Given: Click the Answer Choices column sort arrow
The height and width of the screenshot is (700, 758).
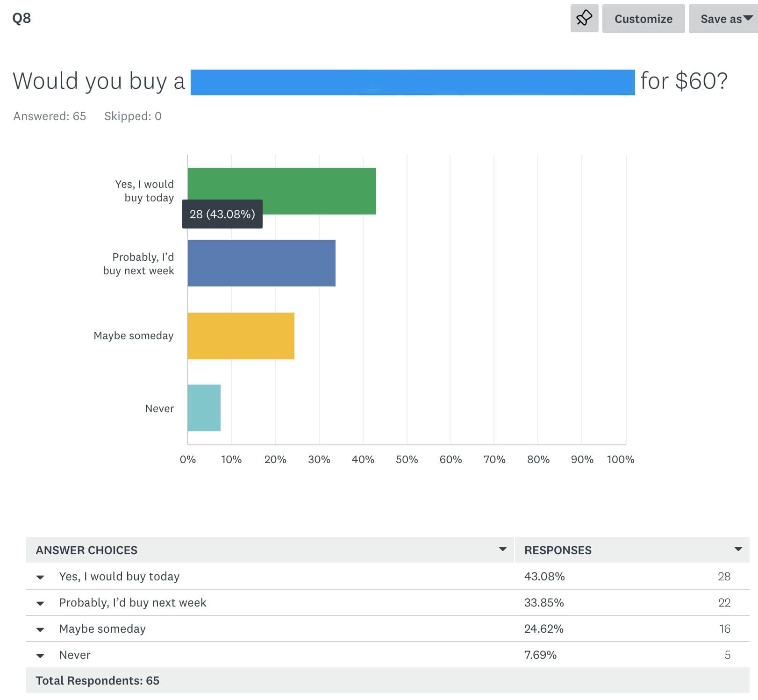Looking at the screenshot, I should pos(502,549).
